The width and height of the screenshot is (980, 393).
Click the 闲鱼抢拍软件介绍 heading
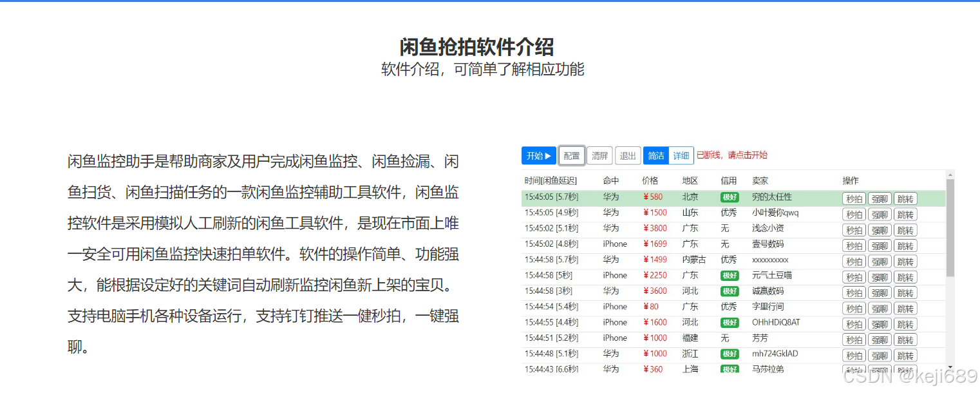476,47
